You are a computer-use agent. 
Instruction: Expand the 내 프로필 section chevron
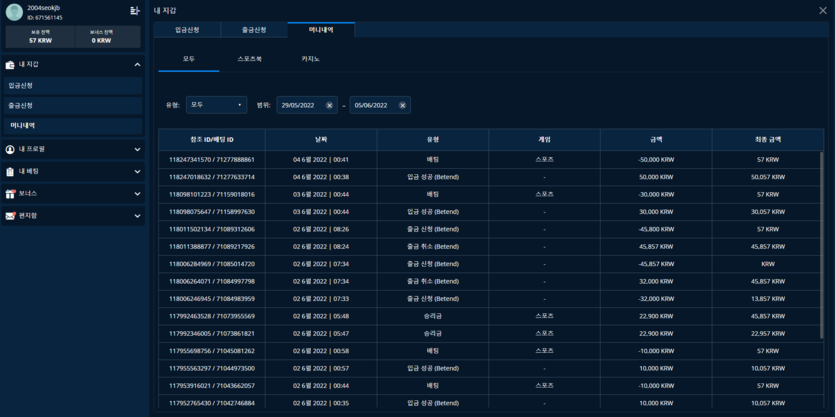pyautogui.click(x=137, y=150)
